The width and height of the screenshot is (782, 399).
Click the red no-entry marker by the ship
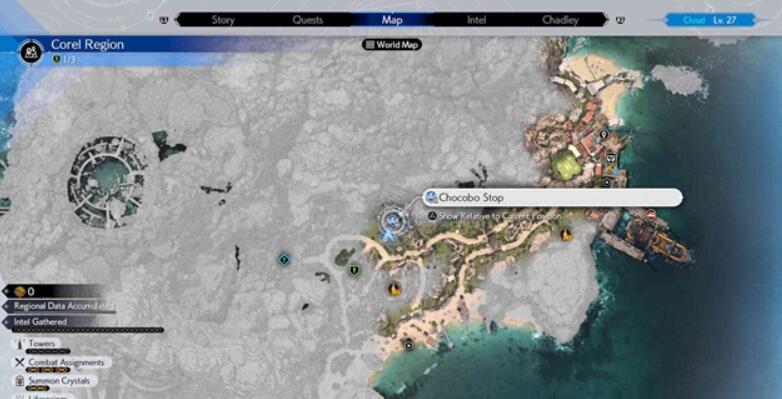pyautogui.click(x=650, y=214)
